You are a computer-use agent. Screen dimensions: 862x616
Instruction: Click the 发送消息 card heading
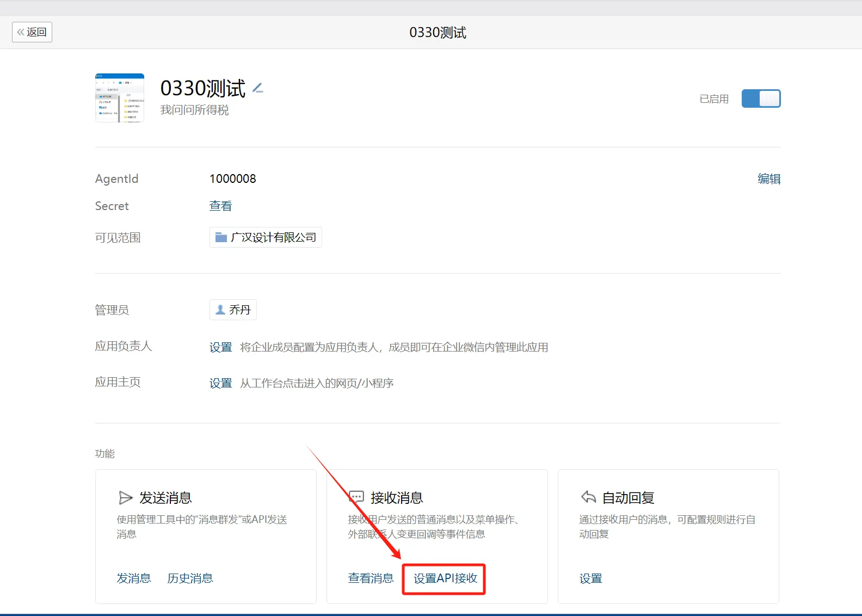[165, 497]
